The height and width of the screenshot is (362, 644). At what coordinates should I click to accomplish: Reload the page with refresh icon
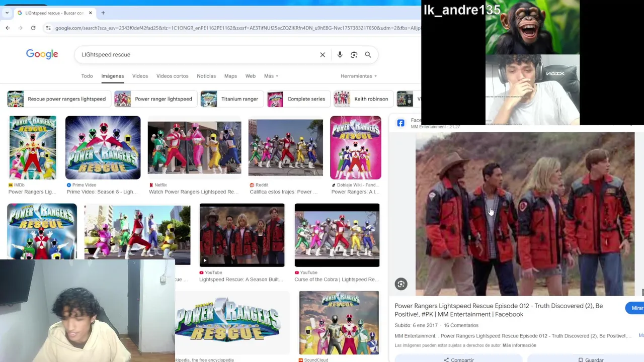[x=33, y=28]
